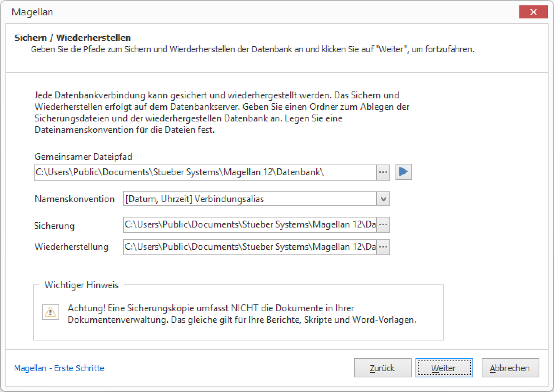Click the Magellan window title text
Viewport: 554px width, 392px height.
pyautogui.click(x=32, y=12)
